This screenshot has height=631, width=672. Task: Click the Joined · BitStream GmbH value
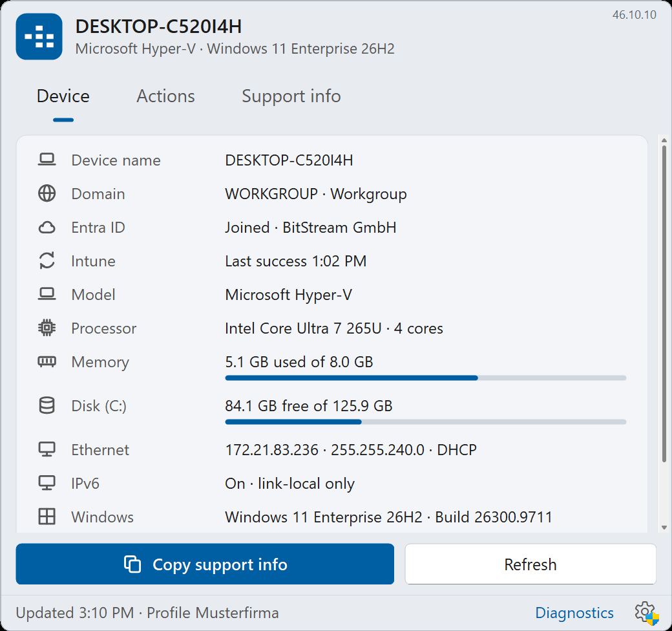coord(311,227)
